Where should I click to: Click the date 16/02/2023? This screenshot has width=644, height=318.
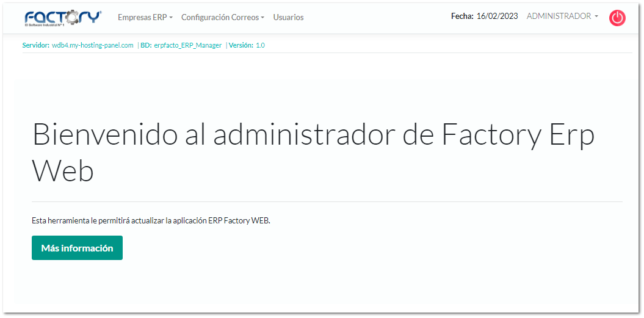click(497, 16)
